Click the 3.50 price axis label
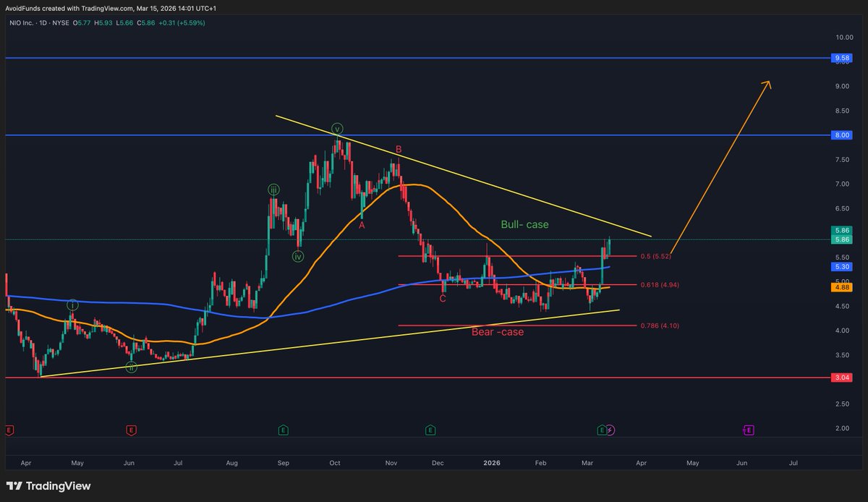The image size is (868, 502). pyautogui.click(x=843, y=355)
